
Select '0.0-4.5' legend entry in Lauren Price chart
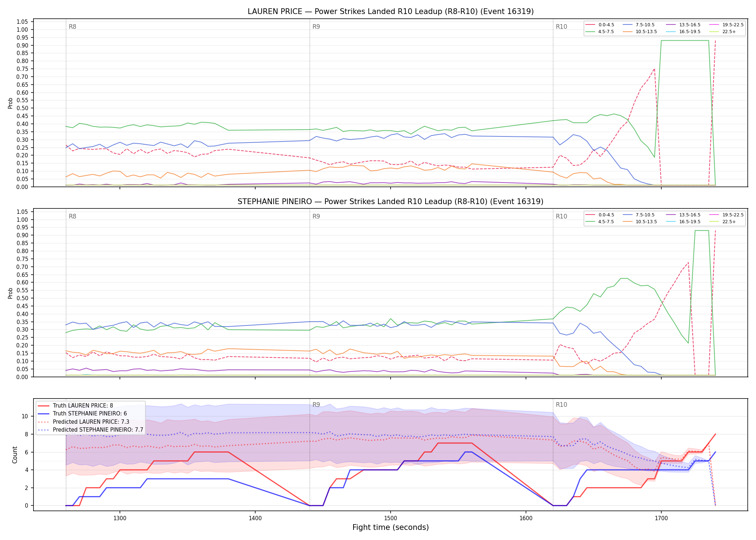point(600,25)
